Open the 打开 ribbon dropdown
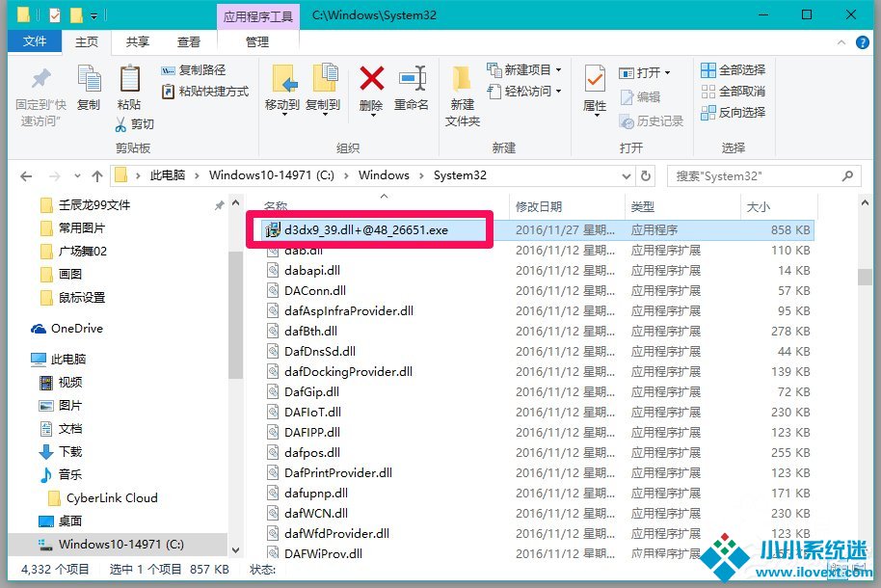The image size is (881, 588). pyautogui.click(x=645, y=72)
